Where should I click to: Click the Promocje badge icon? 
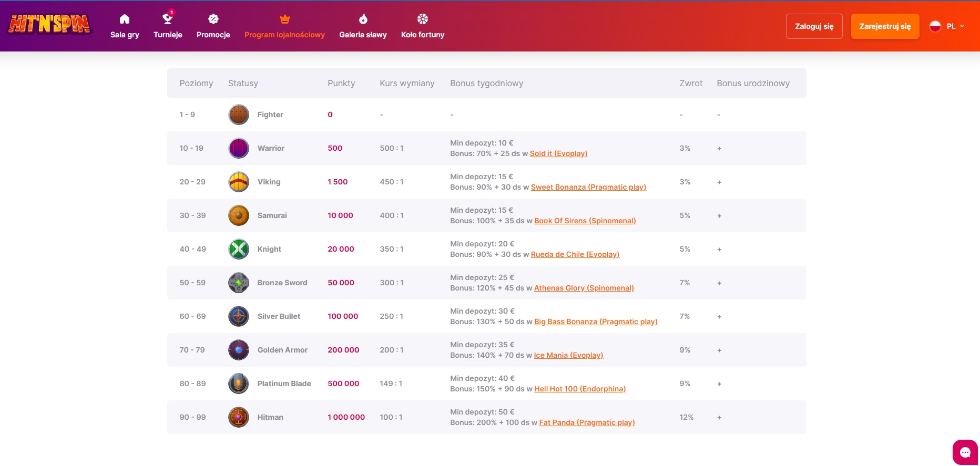click(213, 19)
